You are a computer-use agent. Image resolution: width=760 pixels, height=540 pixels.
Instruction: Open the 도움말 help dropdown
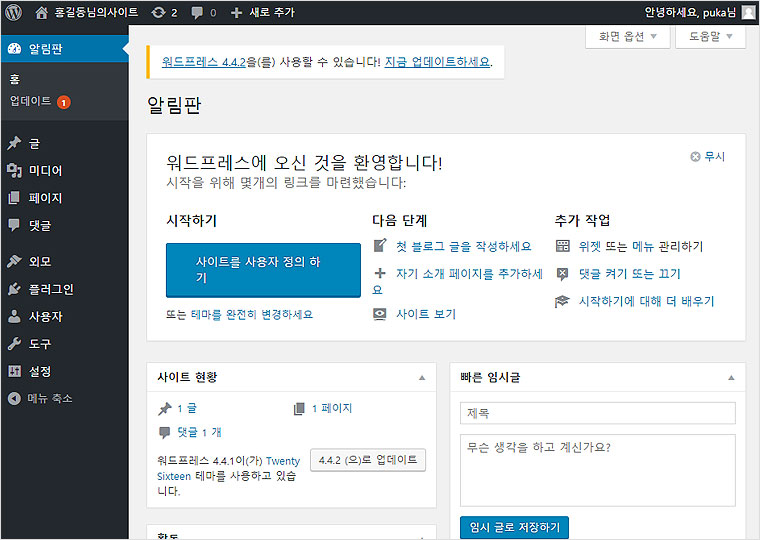[x=710, y=36]
